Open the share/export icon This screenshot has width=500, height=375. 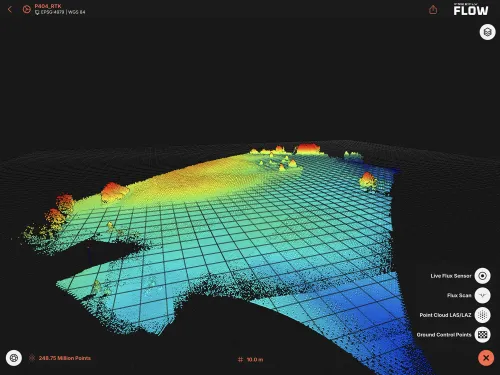click(x=433, y=10)
